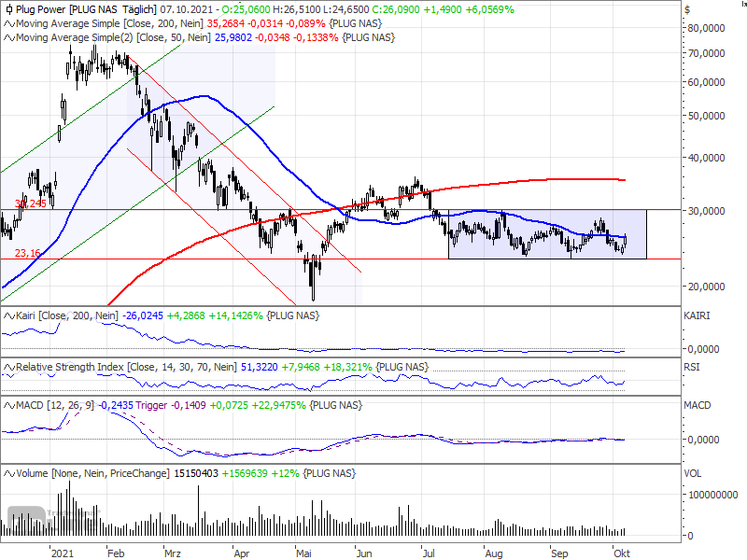This screenshot has width=747, height=560.
Task: Select the blue consolidation rectangle from Jul to Okt
Action: 547,234
